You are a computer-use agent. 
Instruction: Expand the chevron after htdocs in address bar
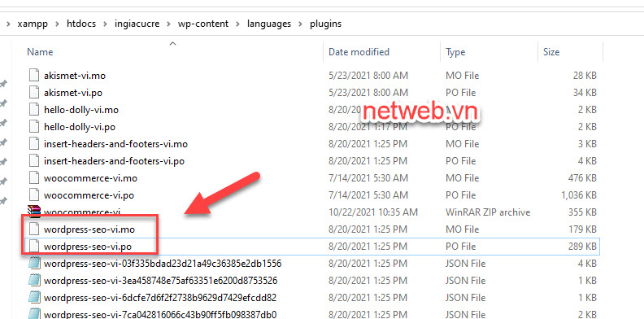pyautogui.click(x=105, y=24)
